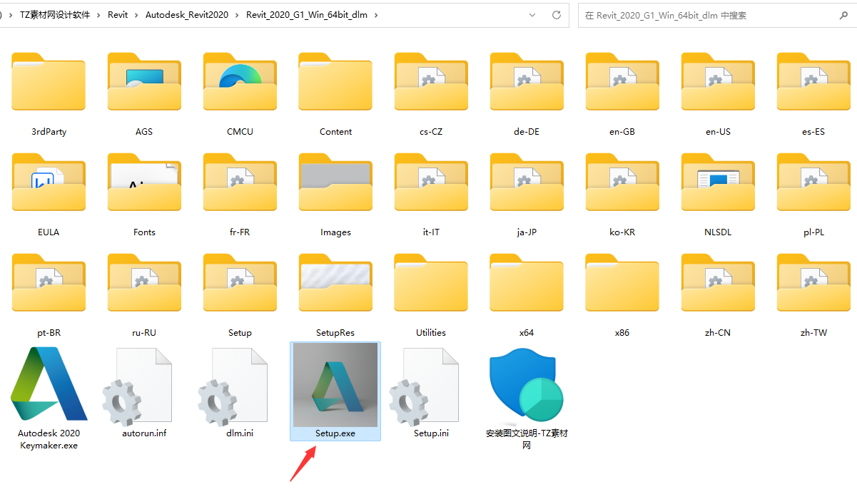
Task: Click the Autodesk 2020 Keymaker.exe name label
Action: [49, 439]
